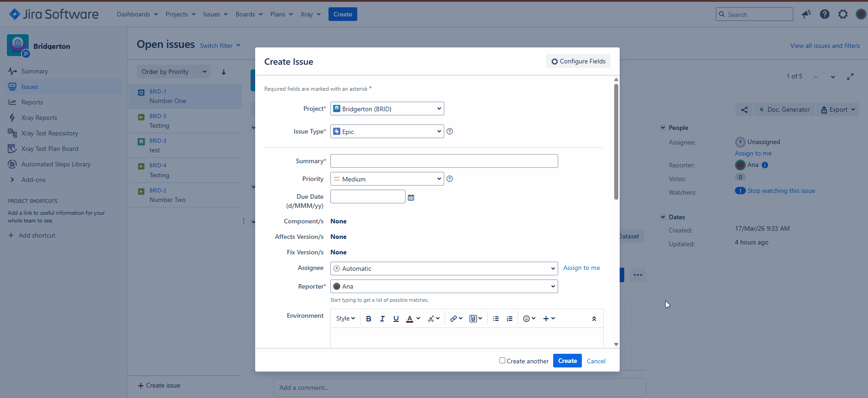The image size is (868, 398).
Task: Show help for Priority field
Action: (x=450, y=179)
